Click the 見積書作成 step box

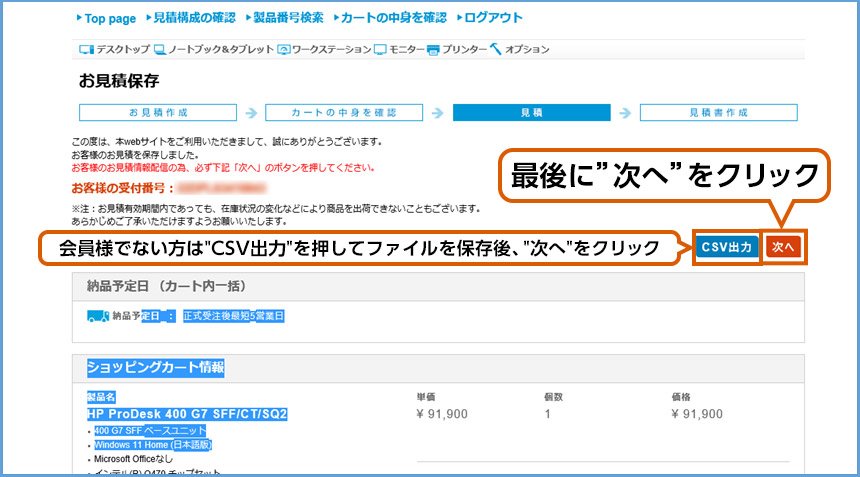click(x=718, y=112)
